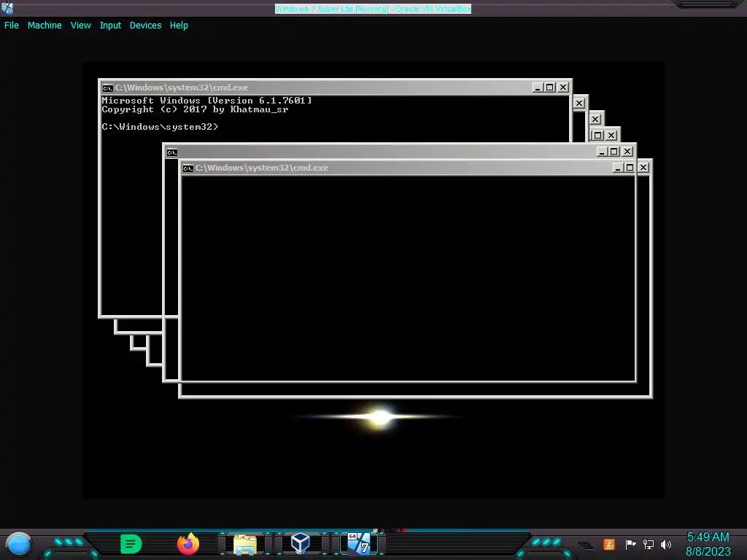Screen dimensions: 747x560
Task: Click the Java update tray icon
Action: pyautogui.click(x=609, y=544)
